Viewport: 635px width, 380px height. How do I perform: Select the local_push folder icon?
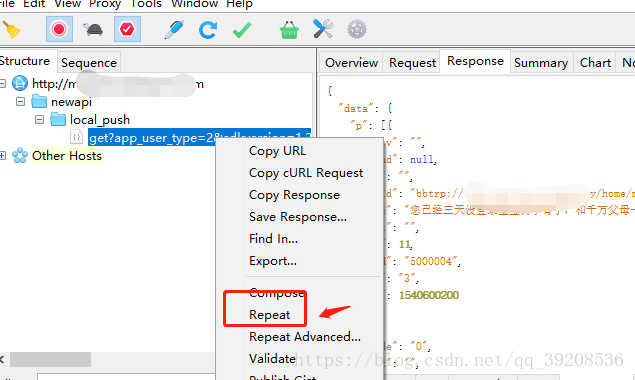[x=58, y=120]
